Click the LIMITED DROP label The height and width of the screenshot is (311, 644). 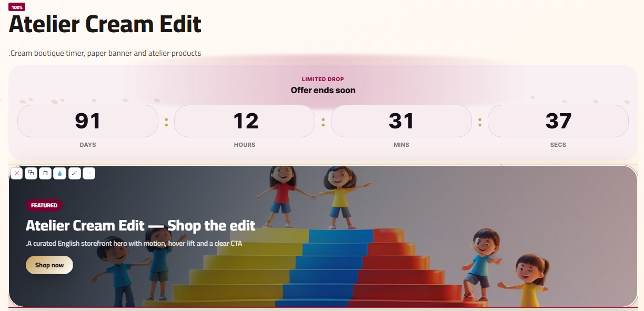[323, 79]
